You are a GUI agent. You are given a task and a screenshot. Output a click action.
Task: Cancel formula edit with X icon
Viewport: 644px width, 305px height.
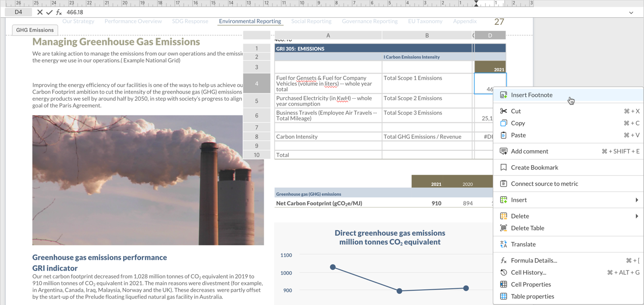(x=40, y=12)
